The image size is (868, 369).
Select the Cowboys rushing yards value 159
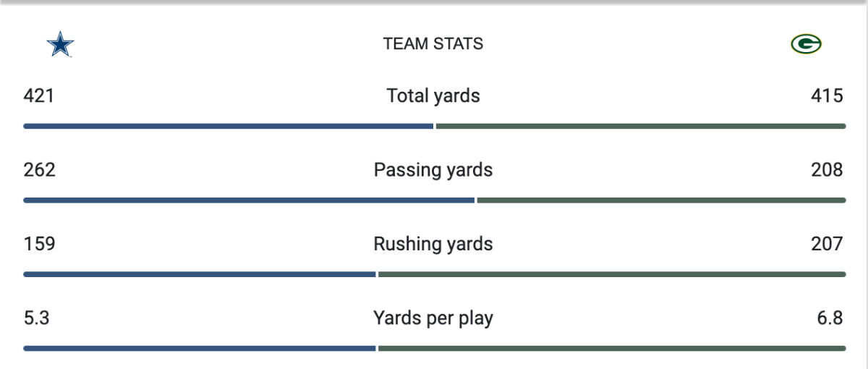(x=40, y=244)
